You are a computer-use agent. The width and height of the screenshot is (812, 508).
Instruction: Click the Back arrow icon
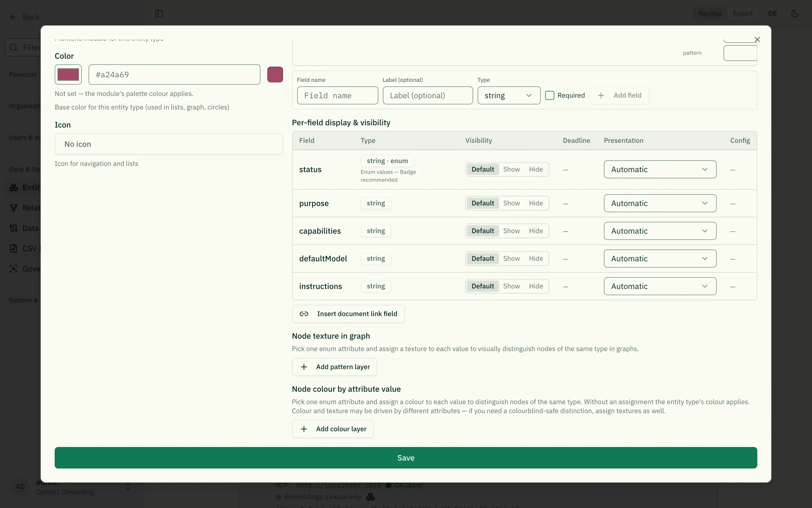point(14,17)
